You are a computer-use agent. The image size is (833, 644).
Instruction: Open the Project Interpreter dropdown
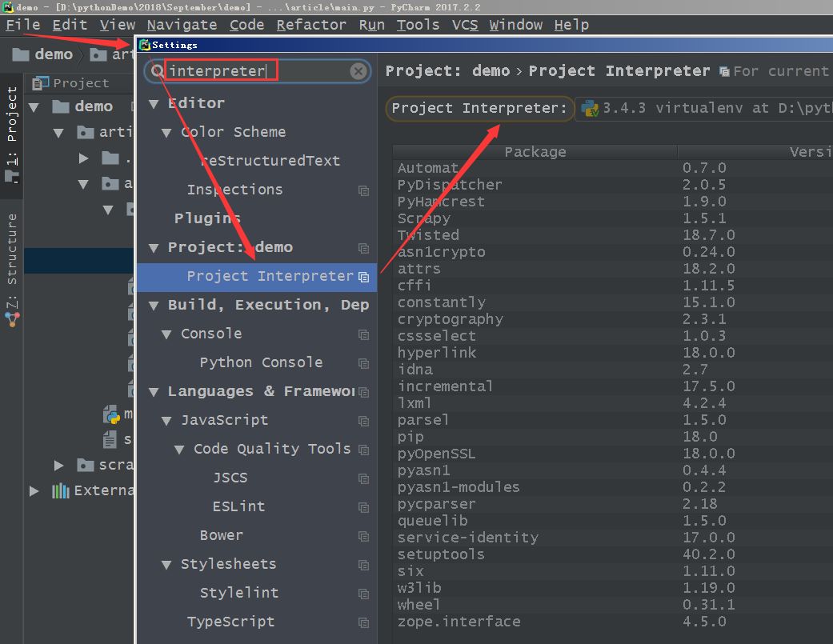(704, 108)
